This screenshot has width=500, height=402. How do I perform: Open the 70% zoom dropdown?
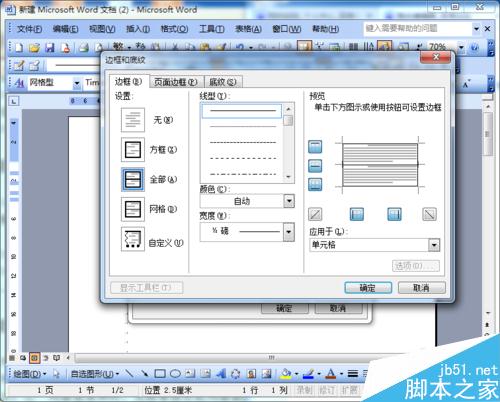click(x=461, y=48)
